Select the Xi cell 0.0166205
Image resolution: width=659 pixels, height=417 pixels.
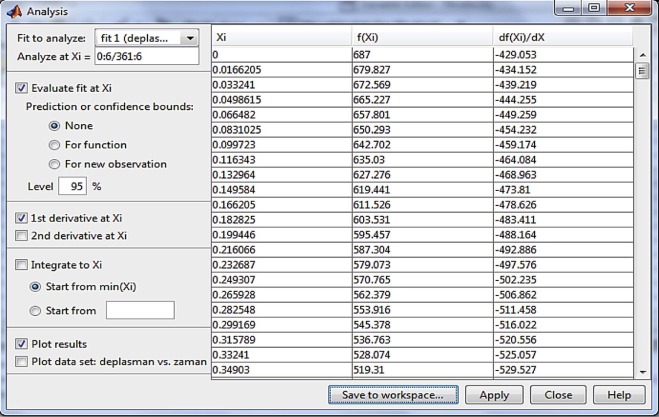(282, 70)
